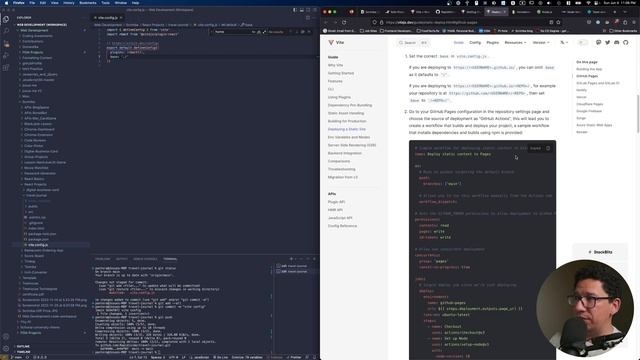Screen dimensions: 640x360
Task: Open the Firefox Bookmarks menu
Action: point(88,3)
